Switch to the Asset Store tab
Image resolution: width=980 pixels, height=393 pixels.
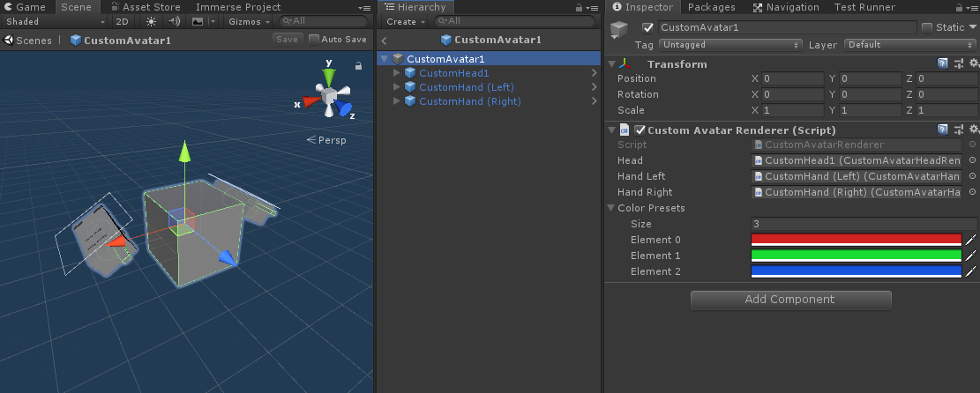(145, 8)
